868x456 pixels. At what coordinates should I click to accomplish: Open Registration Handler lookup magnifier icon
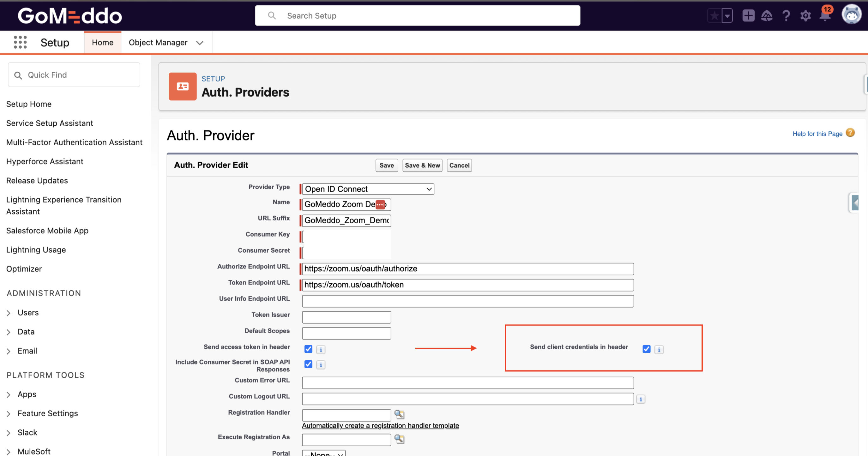[399, 414]
